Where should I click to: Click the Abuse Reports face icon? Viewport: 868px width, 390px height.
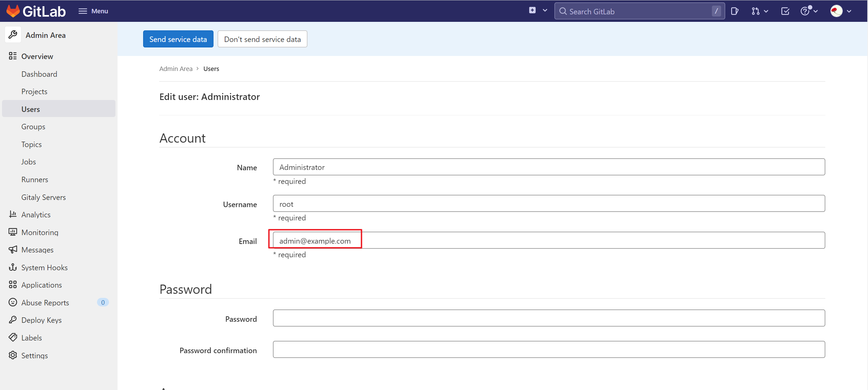(13, 302)
